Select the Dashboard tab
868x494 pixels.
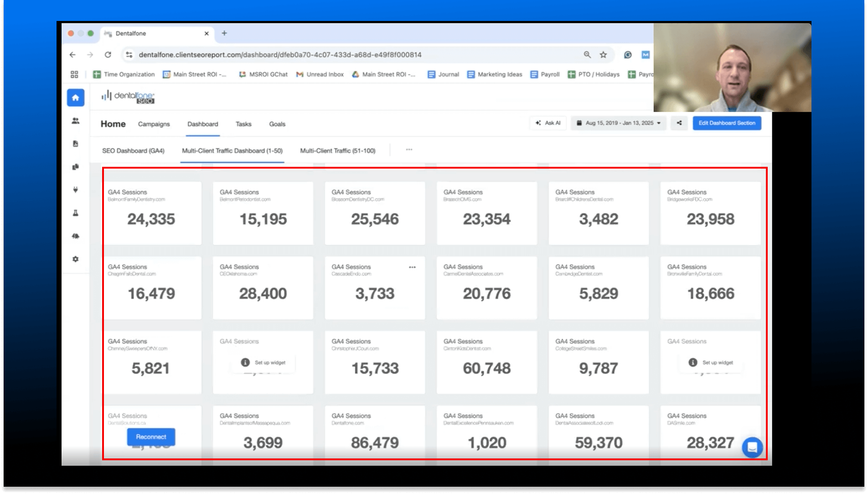pyautogui.click(x=203, y=124)
